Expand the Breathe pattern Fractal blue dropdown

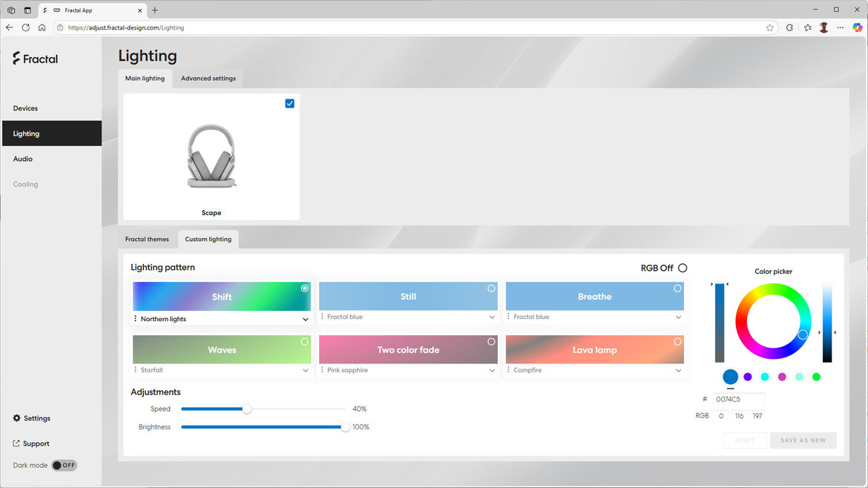(x=678, y=317)
